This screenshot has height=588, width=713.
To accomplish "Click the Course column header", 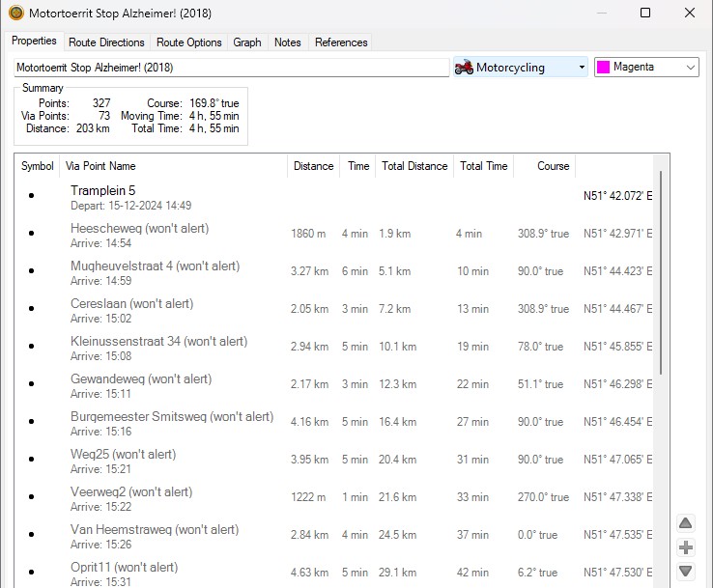I will pyautogui.click(x=553, y=166).
